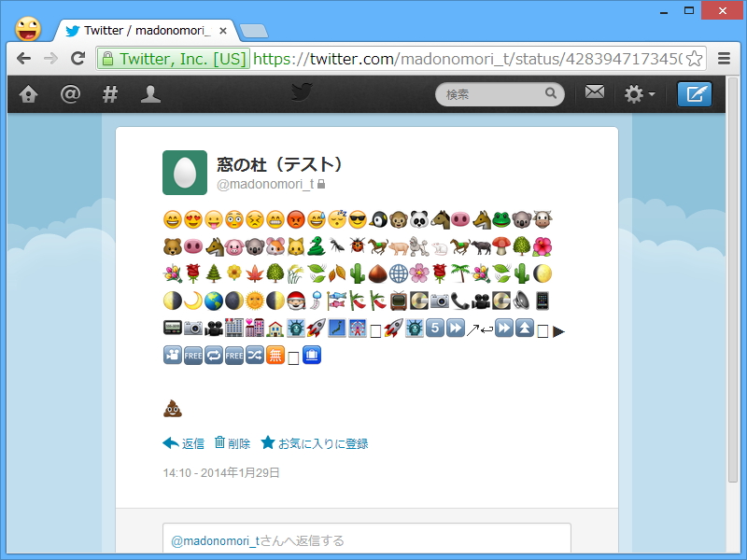Click the Twitter bird logo
The width and height of the screenshot is (747, 560).
point(299,93)
